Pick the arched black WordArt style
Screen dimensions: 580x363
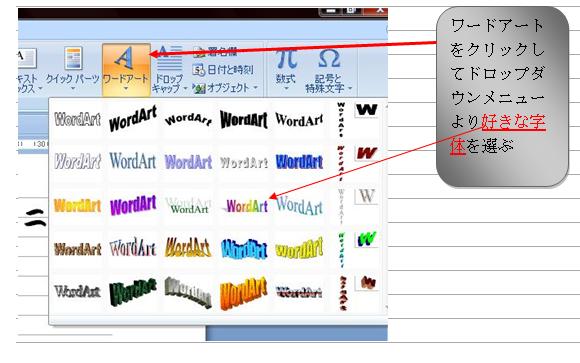(x=188, y=119)
